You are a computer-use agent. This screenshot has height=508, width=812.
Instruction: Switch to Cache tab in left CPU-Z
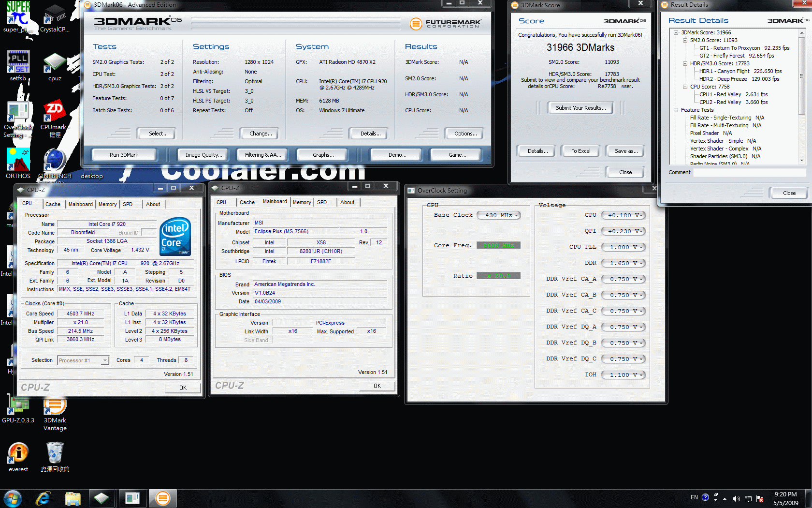coord(53,204)
